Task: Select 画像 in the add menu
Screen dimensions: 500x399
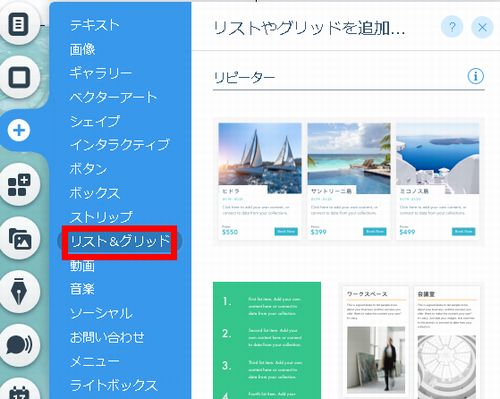Action: [x=82, y=49]
